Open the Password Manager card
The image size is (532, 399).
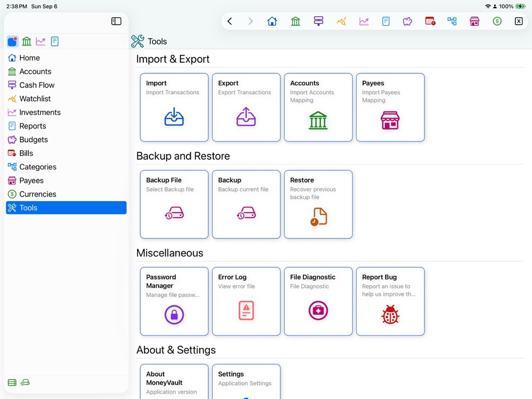(174, 301)
